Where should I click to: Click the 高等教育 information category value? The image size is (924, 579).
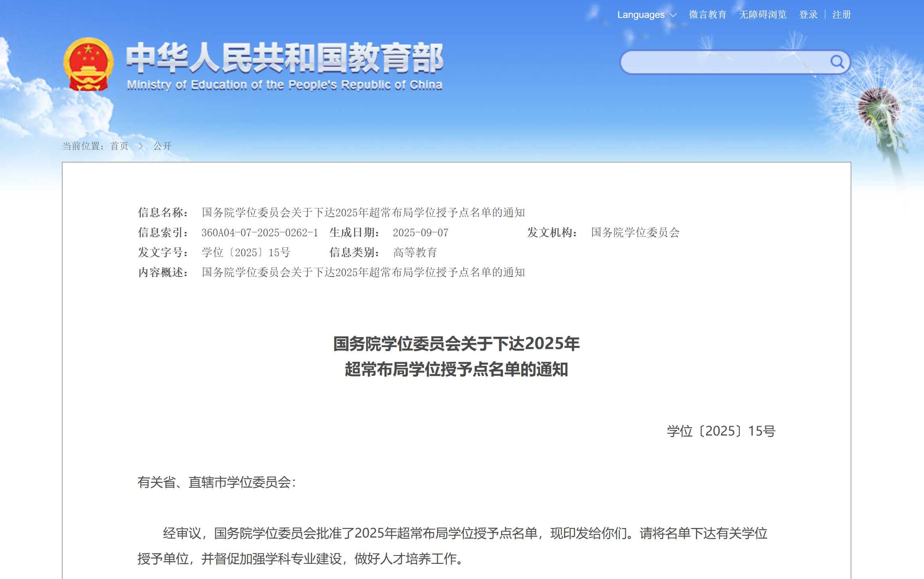[415, 252]
